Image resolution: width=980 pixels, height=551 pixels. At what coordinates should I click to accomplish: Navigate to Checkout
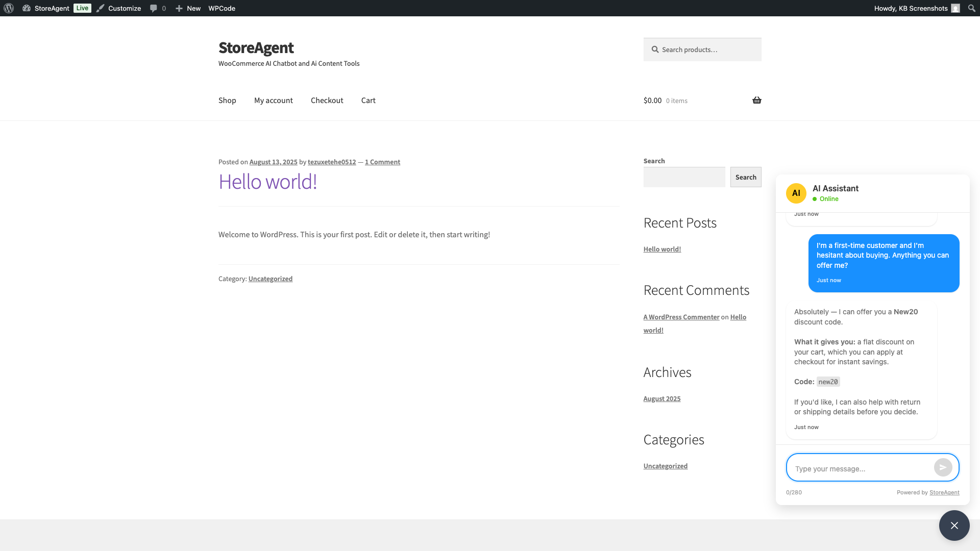(x=327, y=101)
